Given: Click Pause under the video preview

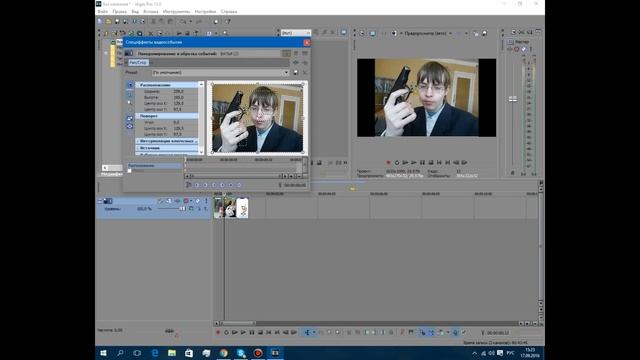Looking at the screenshot, I should pyautogui.click(x=422, y=162).
